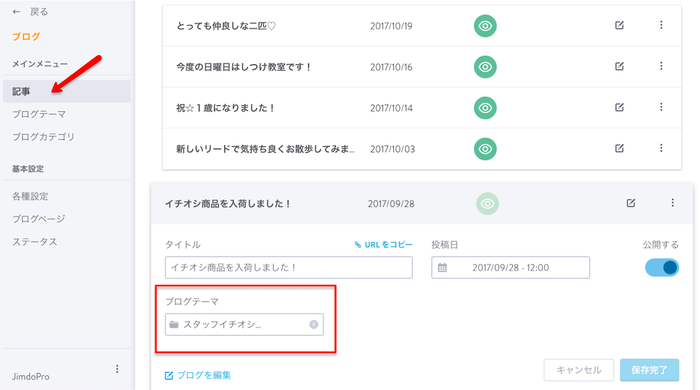This screenshot has height=390, width=700.
Task: Open more options for とっても仲良しな二匹
Action: coord(661,25)
